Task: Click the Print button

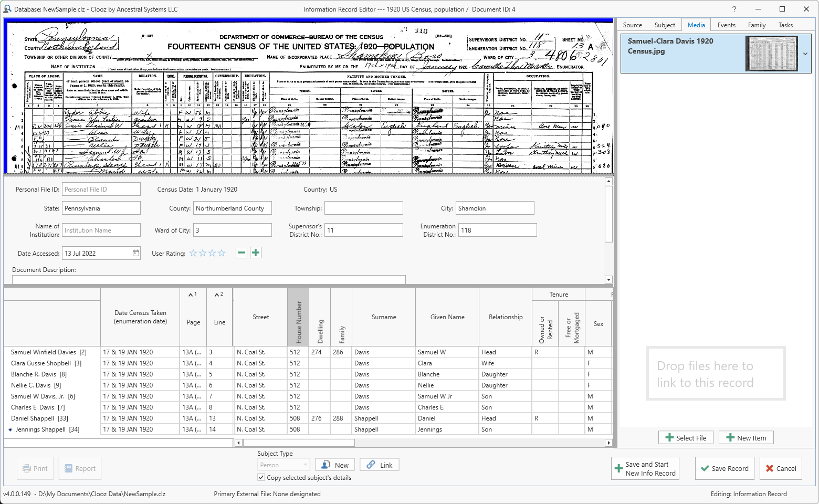Action: (x=35, y=468)
